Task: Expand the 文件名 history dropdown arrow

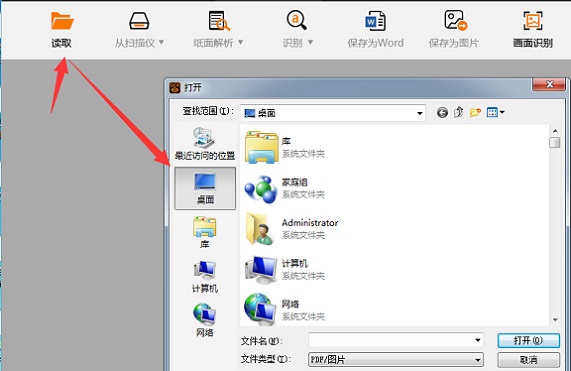Action: [478, 340]
